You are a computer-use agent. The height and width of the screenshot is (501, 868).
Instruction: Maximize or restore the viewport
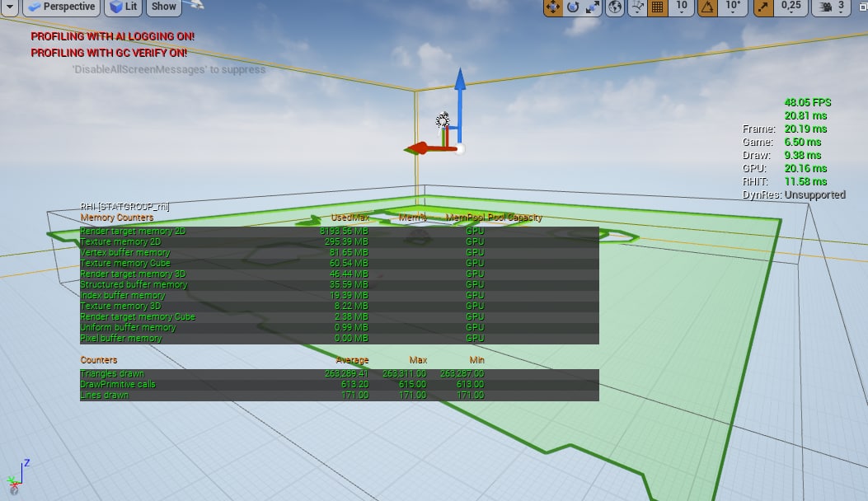click(x=862, y=7)
